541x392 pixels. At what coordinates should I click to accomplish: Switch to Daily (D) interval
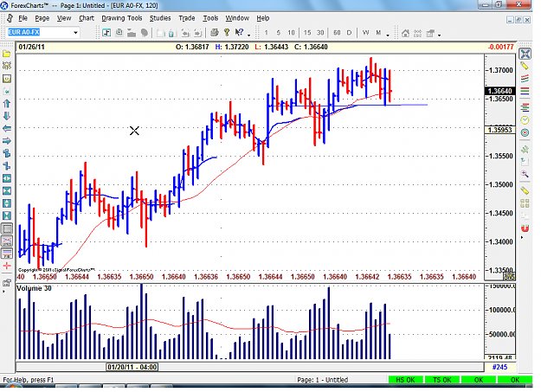click(349, 33)
